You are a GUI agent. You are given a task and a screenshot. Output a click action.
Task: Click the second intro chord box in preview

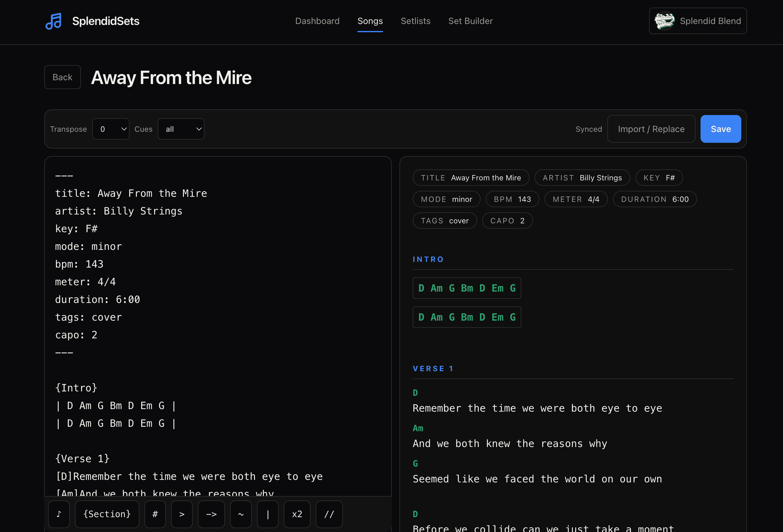coord(467,317)
